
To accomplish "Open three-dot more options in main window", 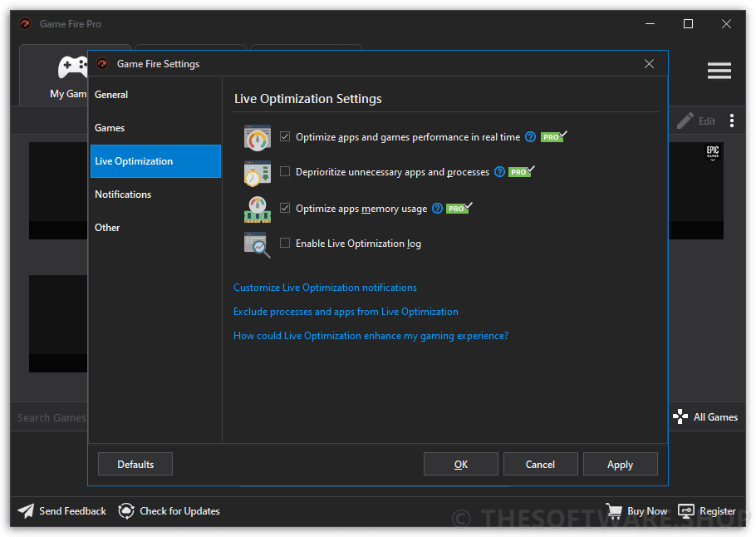I will pyautogui.click(x=732, y=121).
